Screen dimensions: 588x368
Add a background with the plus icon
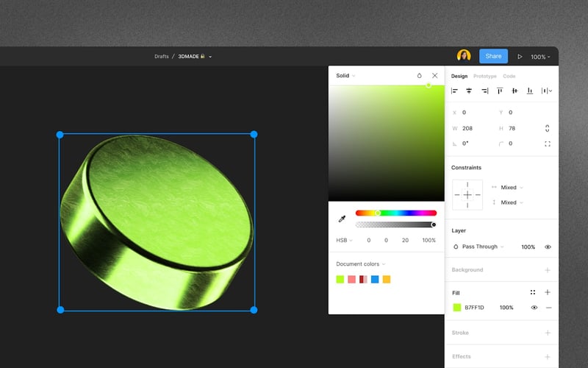click(548, 270)
